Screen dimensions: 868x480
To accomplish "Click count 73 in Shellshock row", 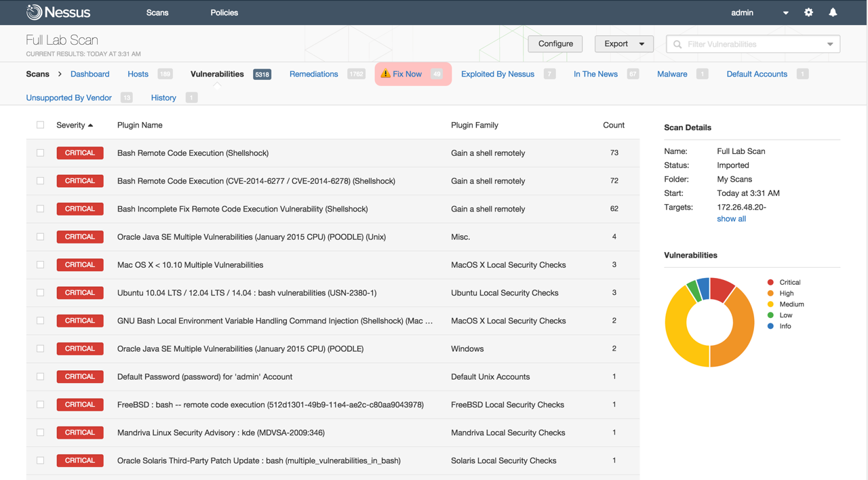I will coord(614,153).
